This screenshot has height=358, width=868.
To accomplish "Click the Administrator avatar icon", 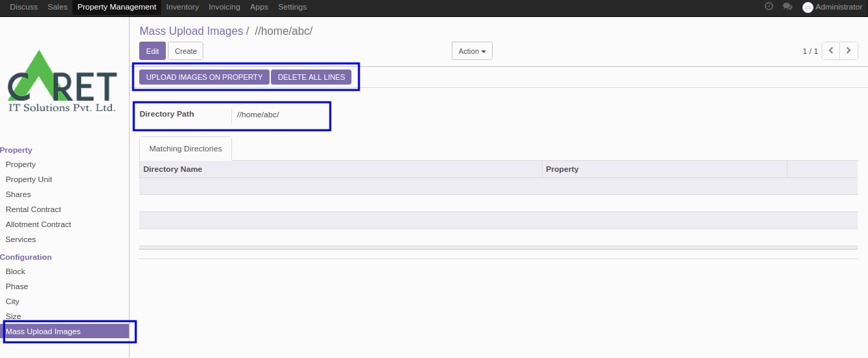I will pos(808,8).
